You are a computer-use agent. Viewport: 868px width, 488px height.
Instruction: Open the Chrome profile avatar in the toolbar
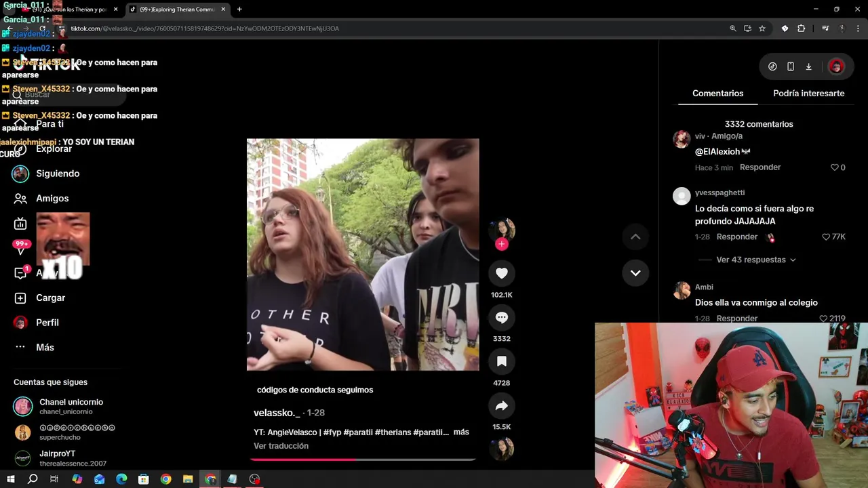click(842, 28)
